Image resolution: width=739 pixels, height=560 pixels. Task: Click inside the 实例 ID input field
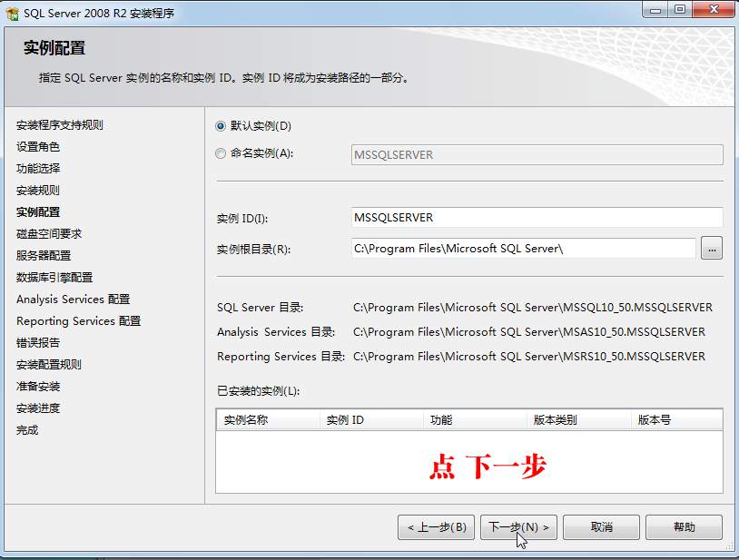(537, 218)
